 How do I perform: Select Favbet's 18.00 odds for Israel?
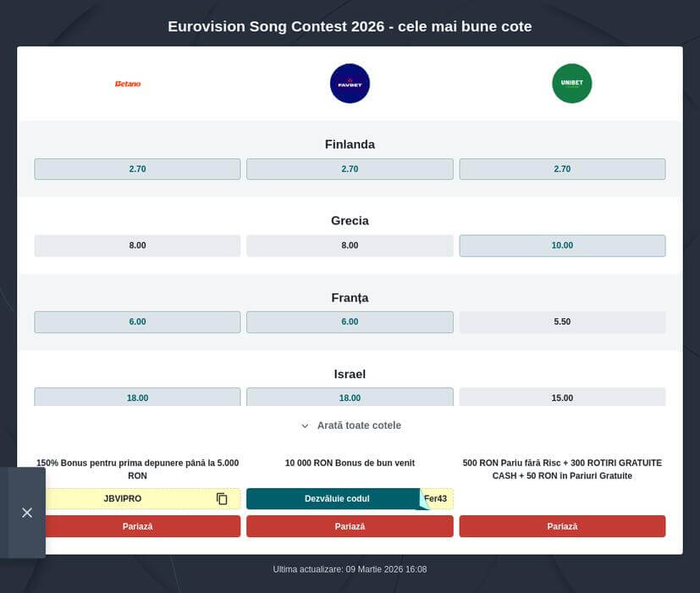(x=350, y=398)
